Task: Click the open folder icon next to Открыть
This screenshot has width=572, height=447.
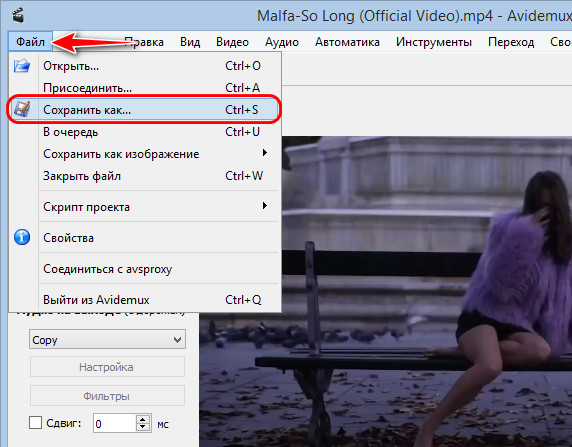Action: (x=22, y=66)
